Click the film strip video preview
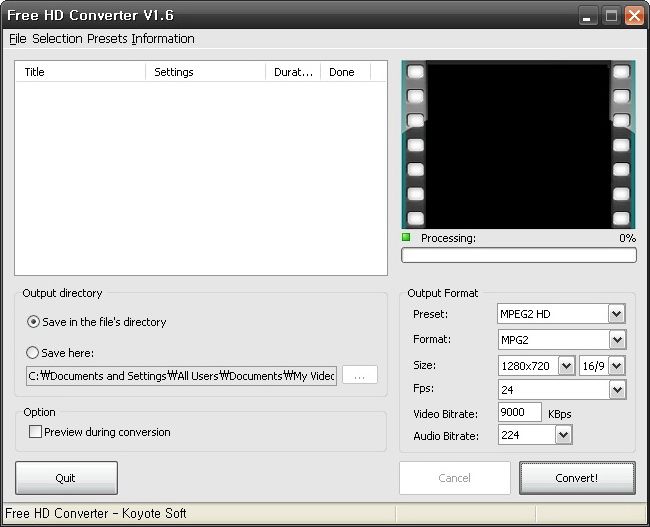 [518, 144]
